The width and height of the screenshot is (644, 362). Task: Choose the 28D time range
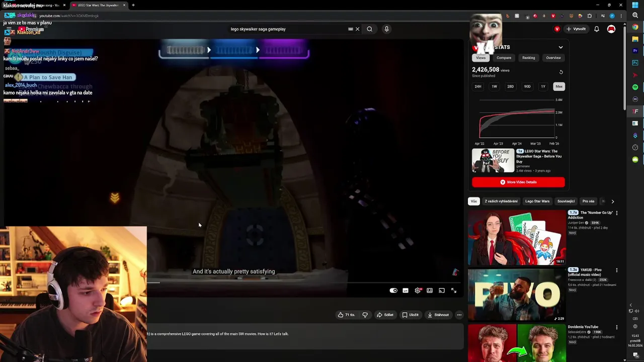(x=510, y=86)
